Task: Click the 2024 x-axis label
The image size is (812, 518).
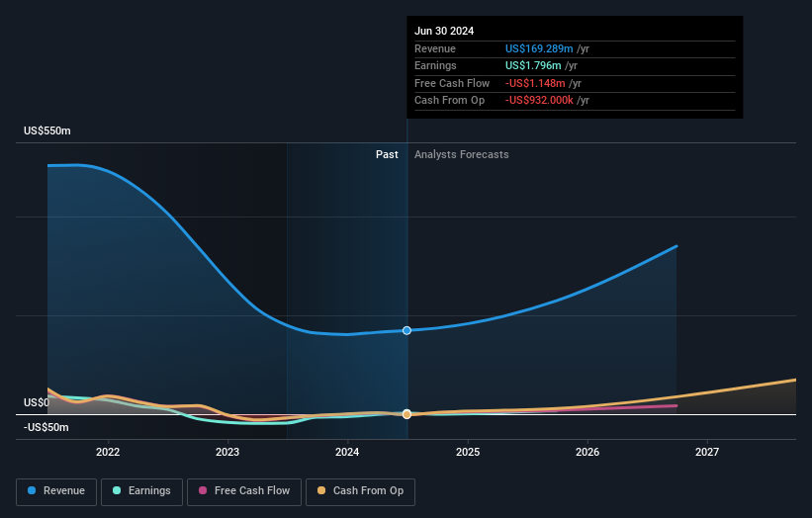Action: pyautogui.click(x=347, y=452)
